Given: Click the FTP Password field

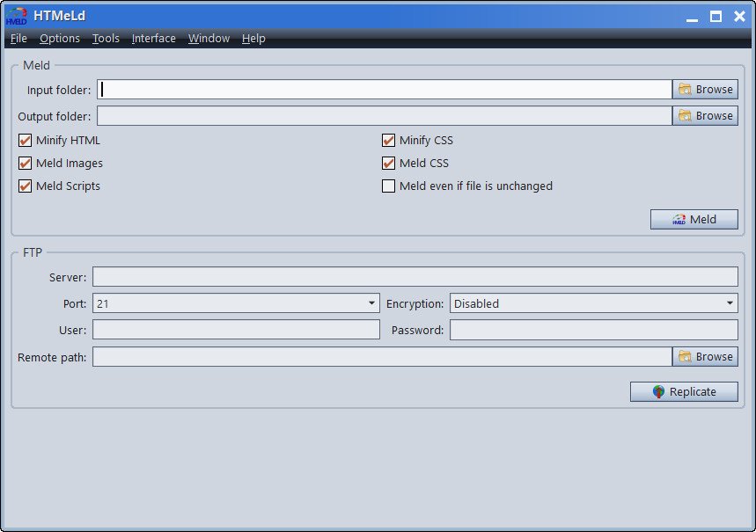Looking at the screenshot, I should [593, 330].
